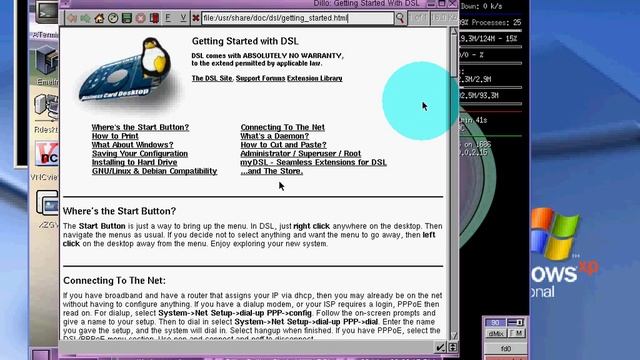Open the Support Forums link

(260, 78)
